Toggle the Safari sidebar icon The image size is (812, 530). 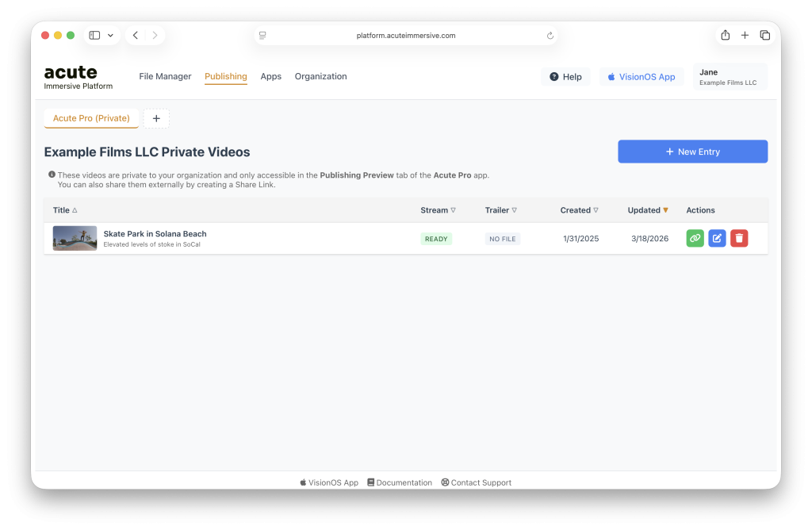94,35
